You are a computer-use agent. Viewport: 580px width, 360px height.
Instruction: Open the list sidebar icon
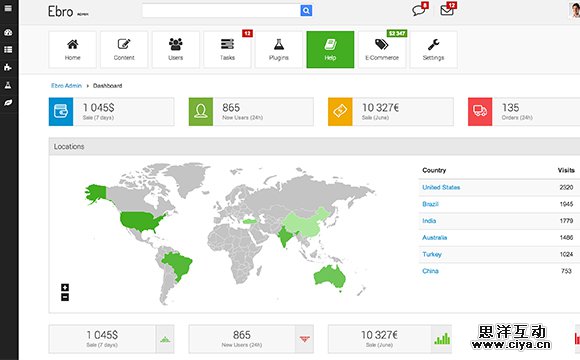click(8, 50)
